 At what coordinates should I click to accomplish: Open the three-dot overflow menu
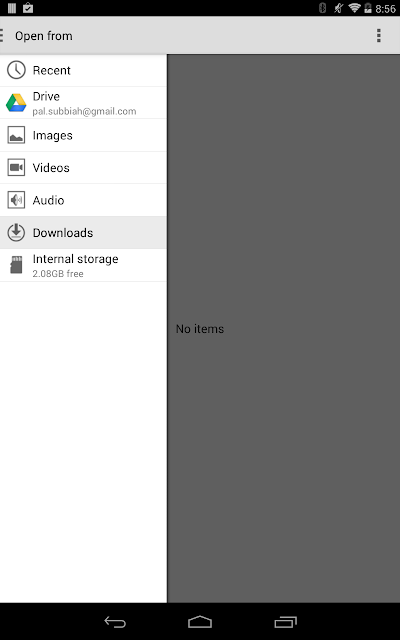coord(379,36)
